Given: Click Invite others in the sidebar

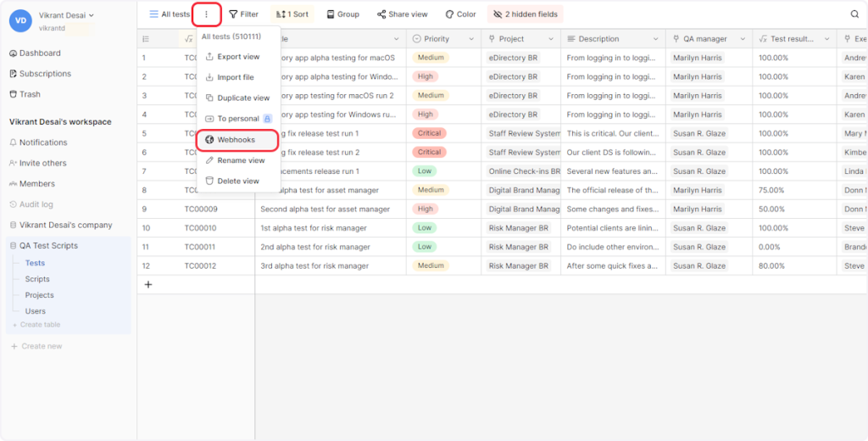Looking at the screenshot, I should click(x=42, y=163).
